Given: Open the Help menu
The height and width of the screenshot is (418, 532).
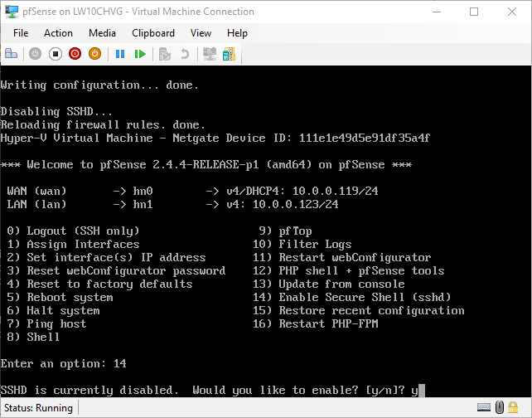Looking at the screenshot, I should point(237,33).
